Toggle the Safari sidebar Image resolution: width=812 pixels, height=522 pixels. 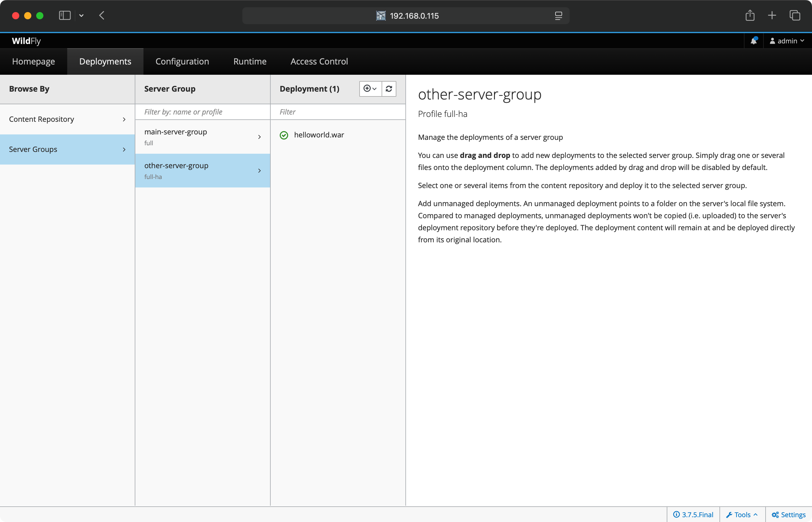coord(65,16)
